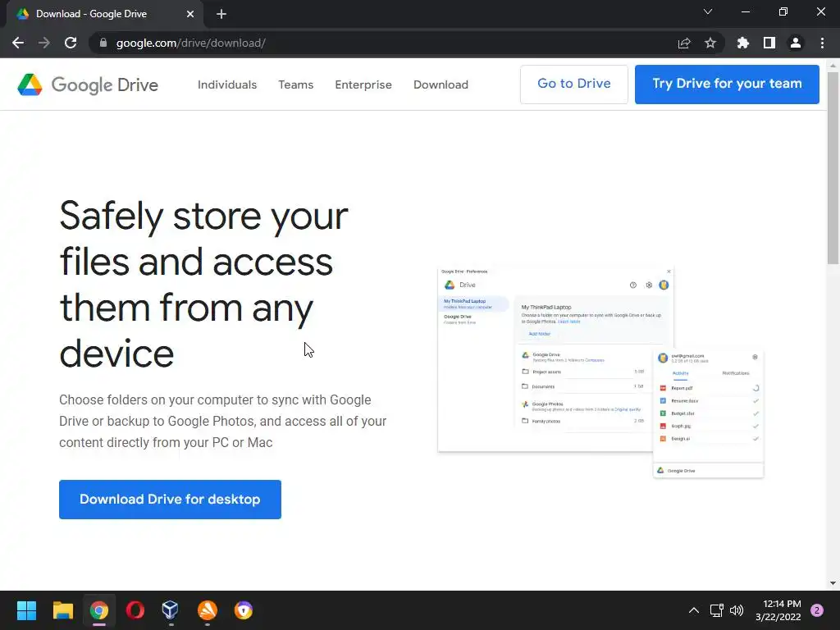Viewport: 840px width, 630px height.
Task: Go back to previous page
Action: [18, 43]
